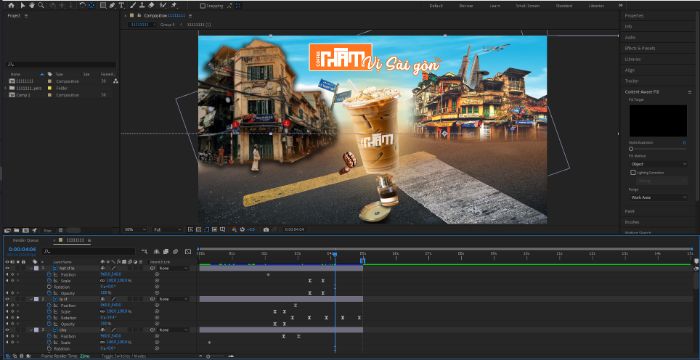700x360 pixels.
Task: Hide layer 3 using its eye icon
Action: (7, 330)
